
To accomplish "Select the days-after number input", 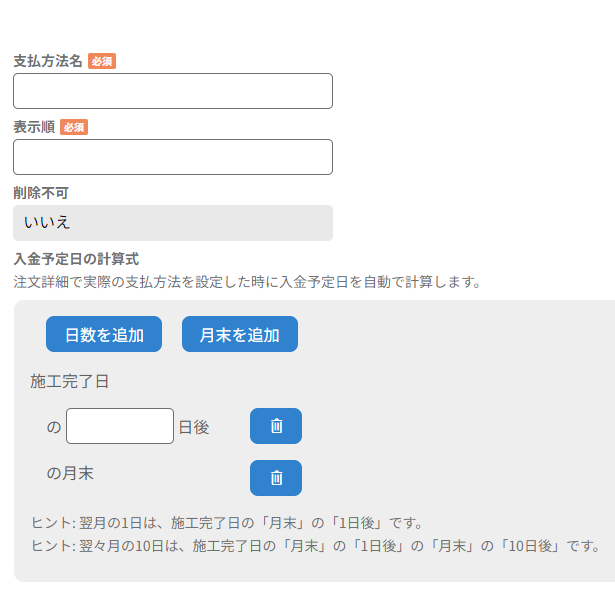I will pos(120,426).
